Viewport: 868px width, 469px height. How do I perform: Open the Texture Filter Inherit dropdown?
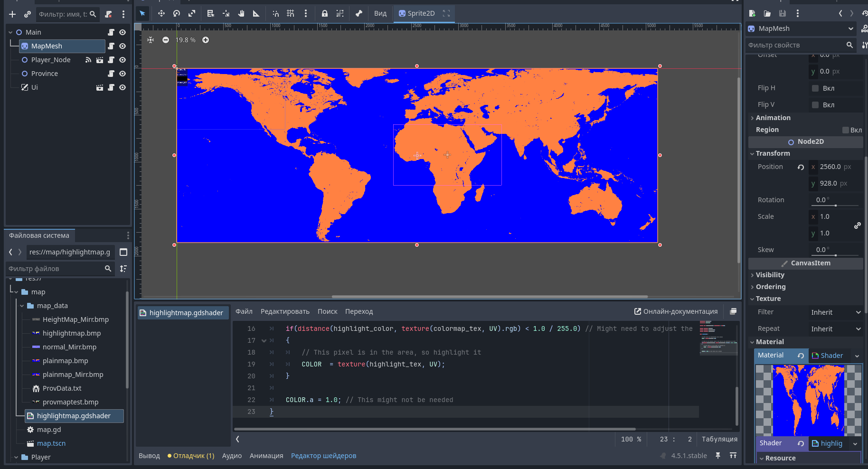pyautogui.click(x=835, y=312)
